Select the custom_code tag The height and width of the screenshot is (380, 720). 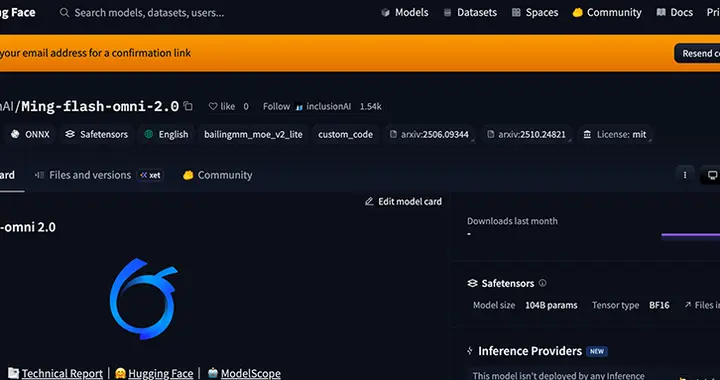[345, 134]
